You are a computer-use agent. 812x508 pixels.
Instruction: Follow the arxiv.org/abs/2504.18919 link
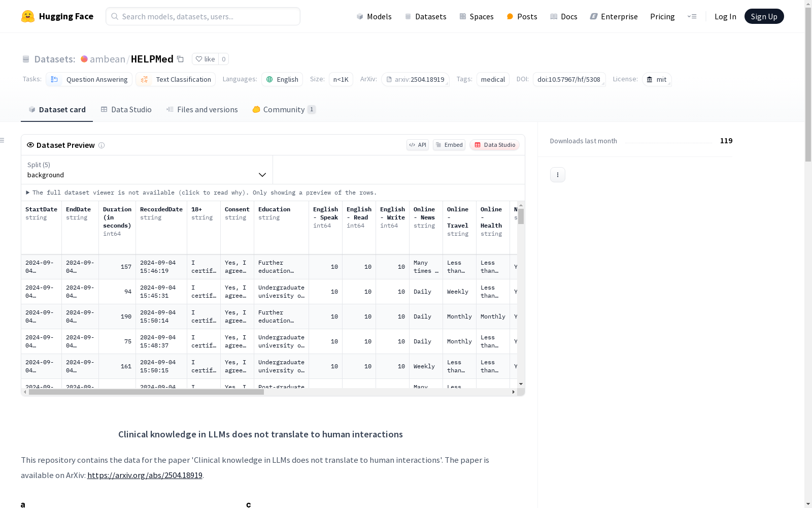click(x=145, y=475)
